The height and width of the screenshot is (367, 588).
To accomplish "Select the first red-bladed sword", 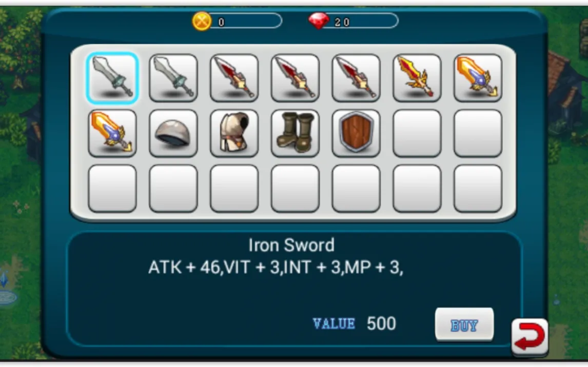I will tap(234, 78).
